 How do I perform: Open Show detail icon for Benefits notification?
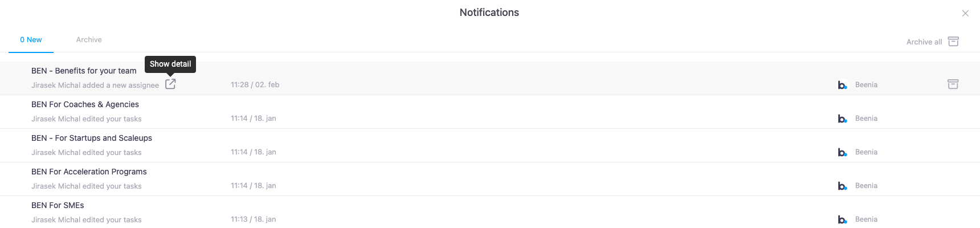click(x=170, y=84)
